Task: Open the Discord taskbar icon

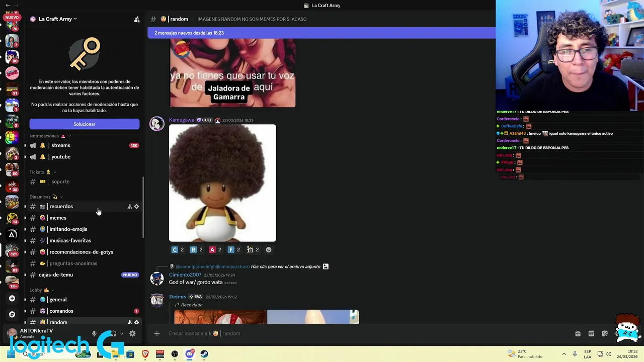Action: [x=189, y=354]
